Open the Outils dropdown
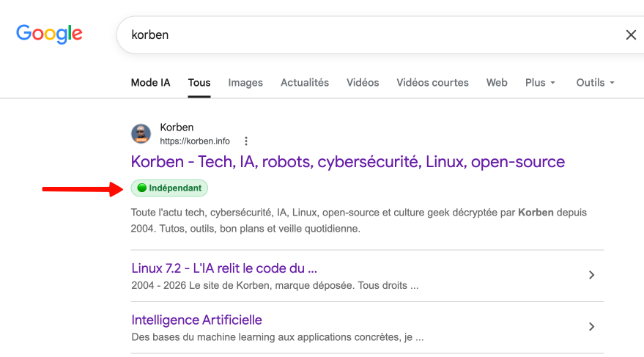644x357 pixels. [595, 83]
